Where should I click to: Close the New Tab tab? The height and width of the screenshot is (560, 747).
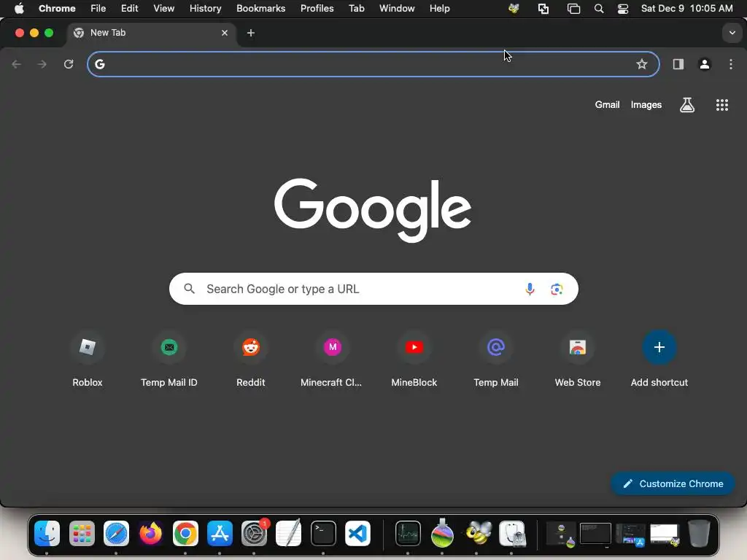(225, 33)
